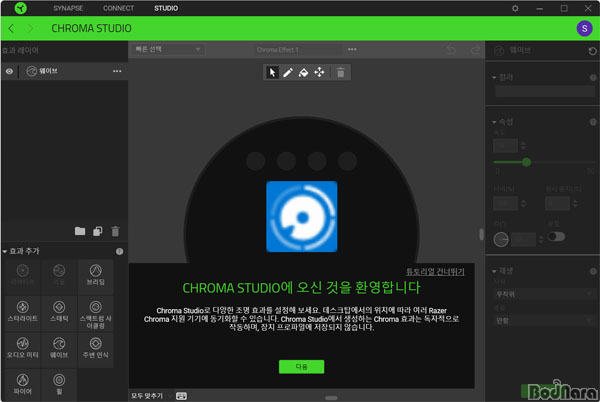Duplicate the selected effect layer
This screenshot has height=402, width=600.
pos(98,231)
